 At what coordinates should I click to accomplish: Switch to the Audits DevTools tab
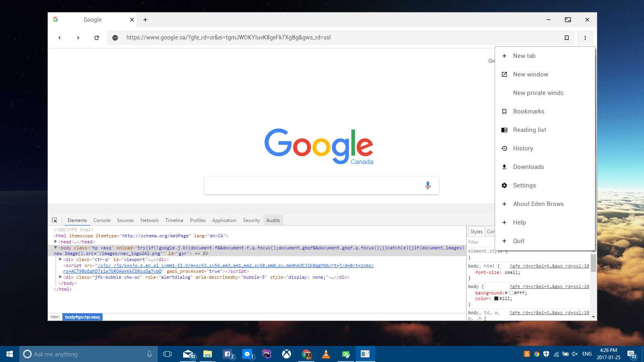[x=273, y=220]
